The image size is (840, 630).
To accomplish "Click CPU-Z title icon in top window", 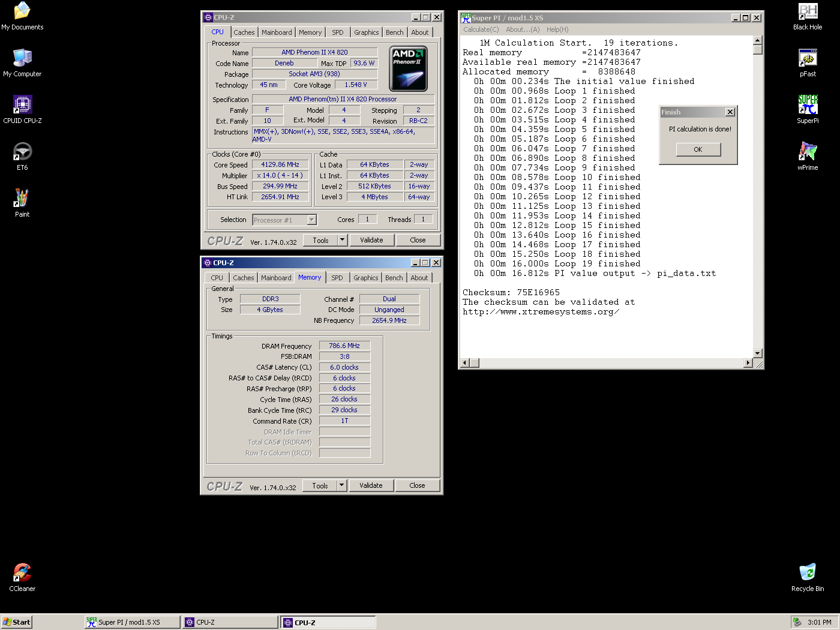I will [x=208, y=17].
